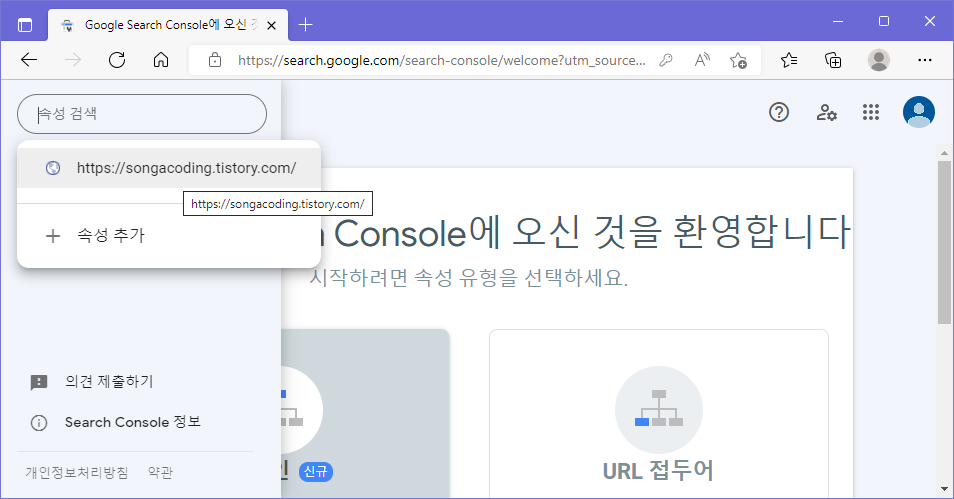Open Search Console help icon

point(779,112)
